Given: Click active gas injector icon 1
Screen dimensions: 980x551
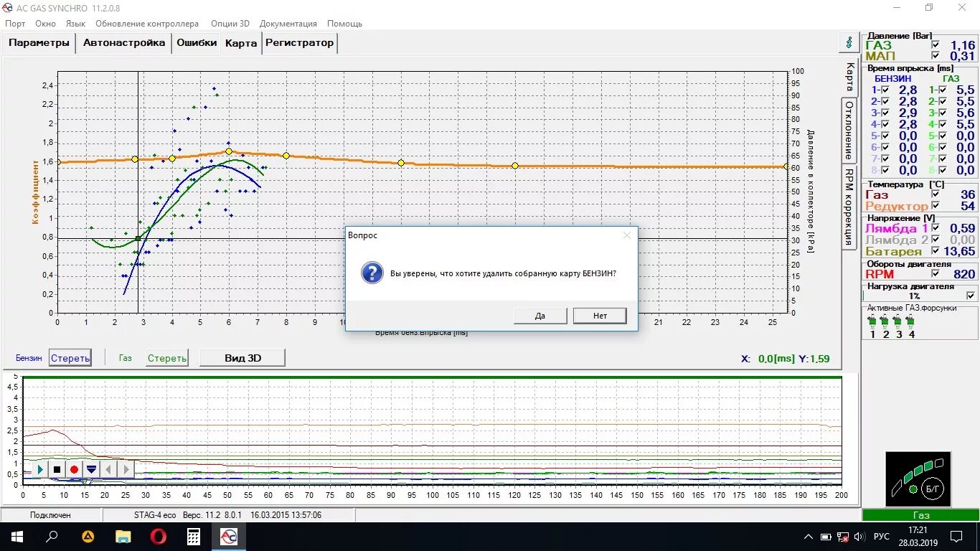Looking at the screenshot, I should coord(872,321).
